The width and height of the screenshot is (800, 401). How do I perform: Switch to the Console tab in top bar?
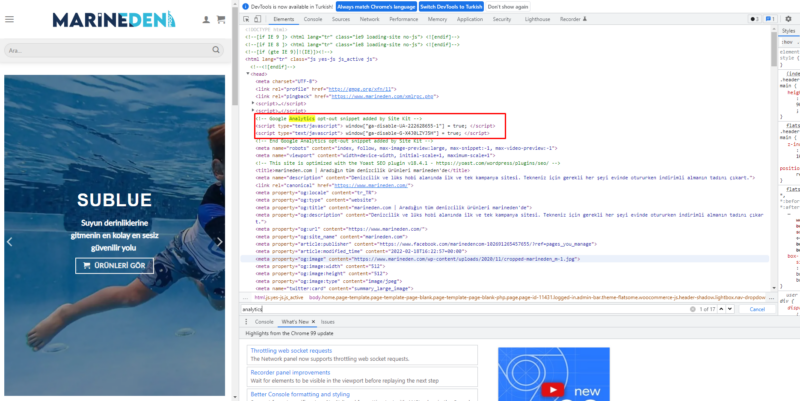[x=313, y=19]
